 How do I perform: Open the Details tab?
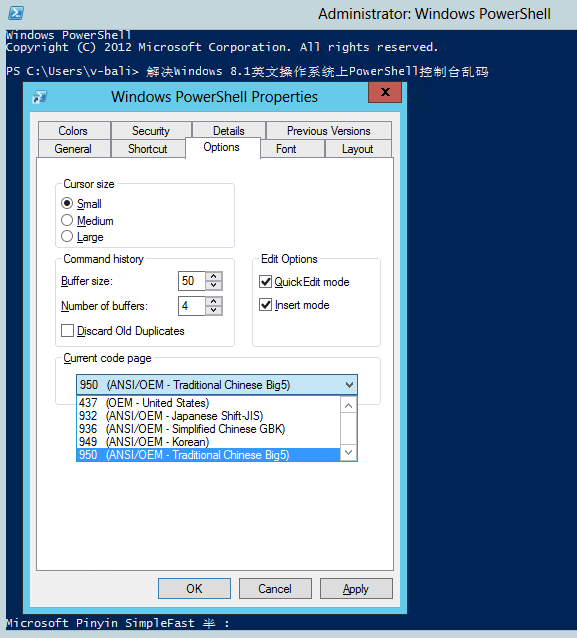(x=229, y=131)
